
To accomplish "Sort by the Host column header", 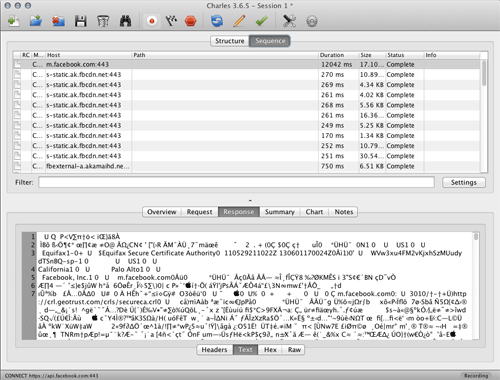I will pyautogui.click(x=89, y=55).
